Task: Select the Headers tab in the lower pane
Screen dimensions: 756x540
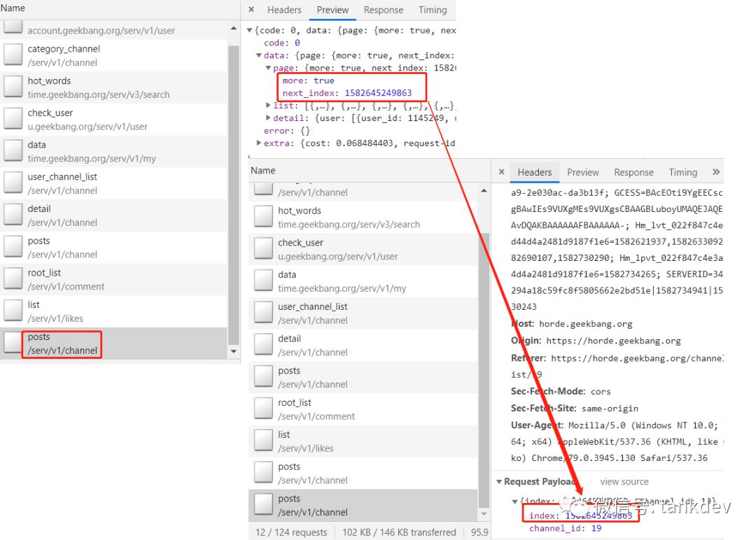Action: coord(534,172)
